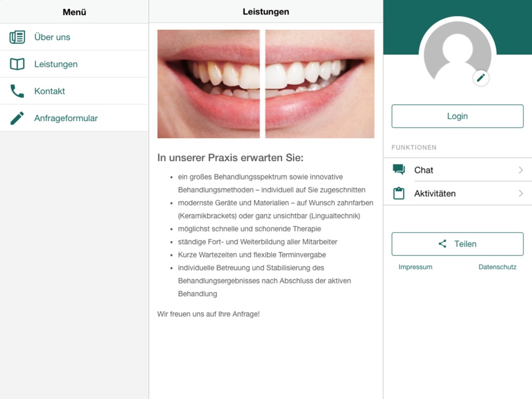The width and height of the screenshot is (532, 399).
Task: Click the pencil icon beside Anfrageformular
Action: pyautogui.click(x=17, y=118)
